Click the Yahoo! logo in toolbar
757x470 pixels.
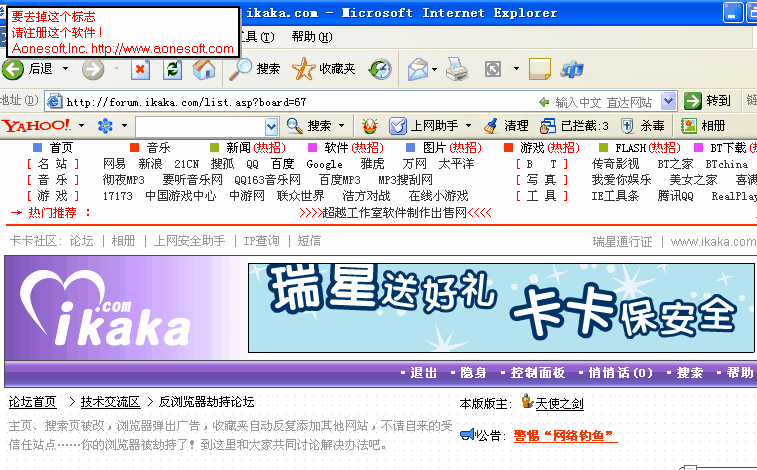click(x=36, y=125)
